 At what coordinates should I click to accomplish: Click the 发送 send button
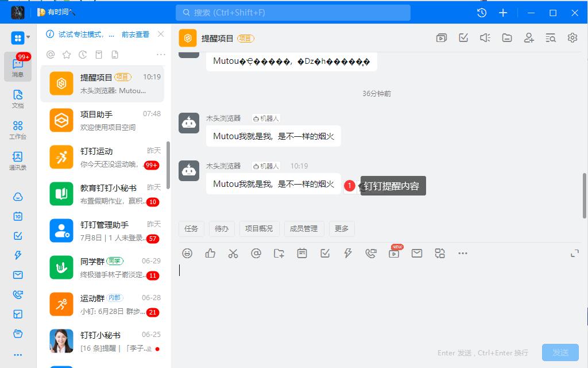[560, 352]
